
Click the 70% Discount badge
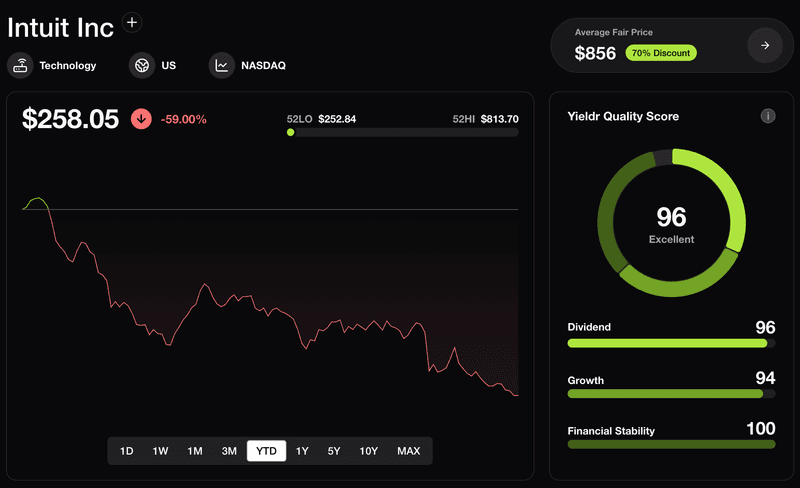pos(661,53)
